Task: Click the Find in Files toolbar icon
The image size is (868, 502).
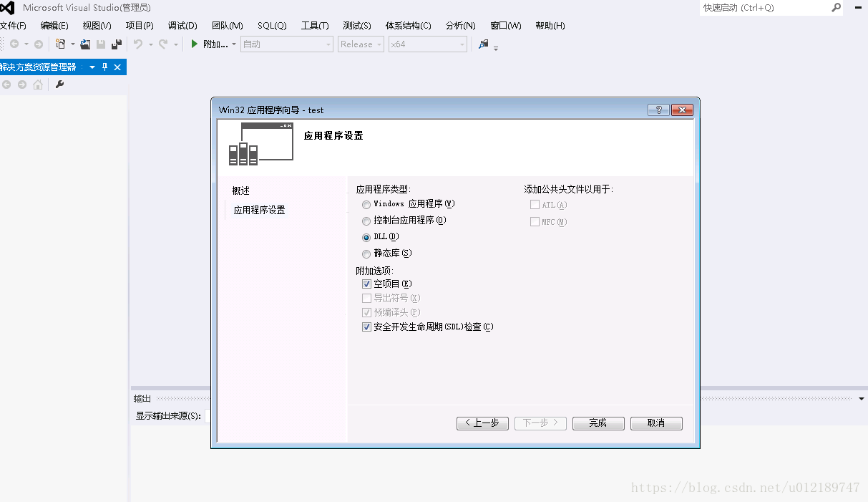Action: point(484,44)
